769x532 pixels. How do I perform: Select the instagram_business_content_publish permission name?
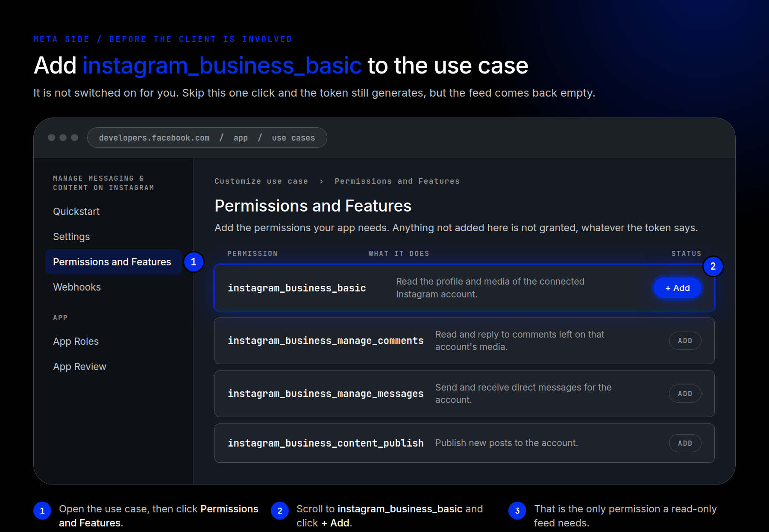tap(326, 443)
